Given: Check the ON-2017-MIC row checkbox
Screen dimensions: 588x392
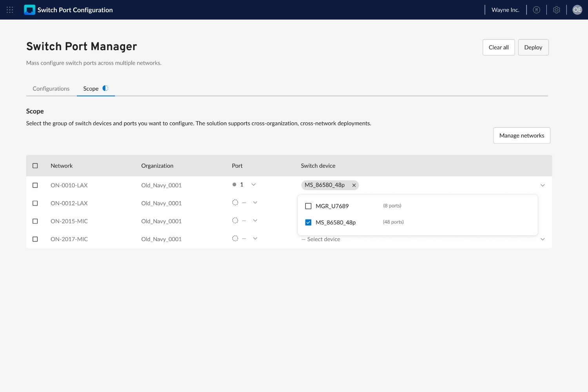Looking at the screenshot, I should 35,239.
